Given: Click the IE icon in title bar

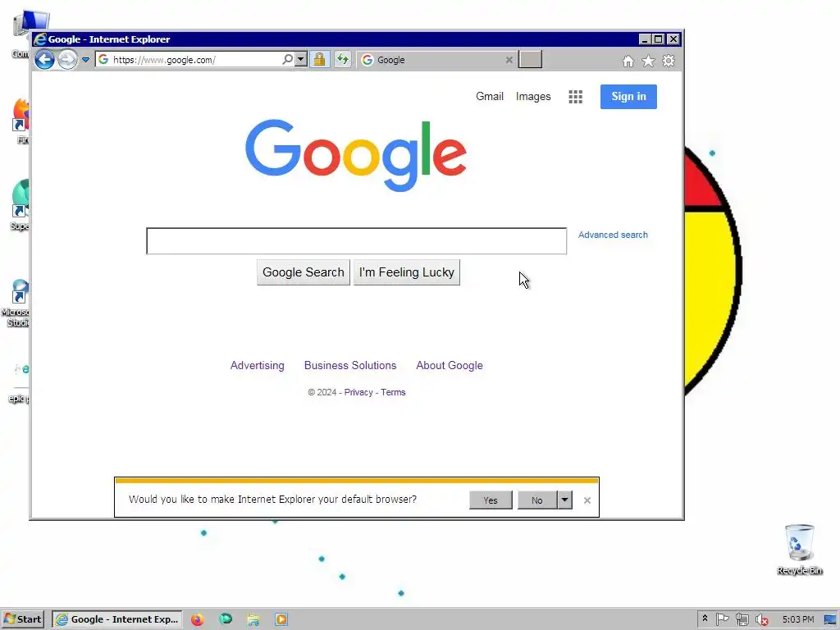Looking at the screenshot, I should tap(40, 39).
